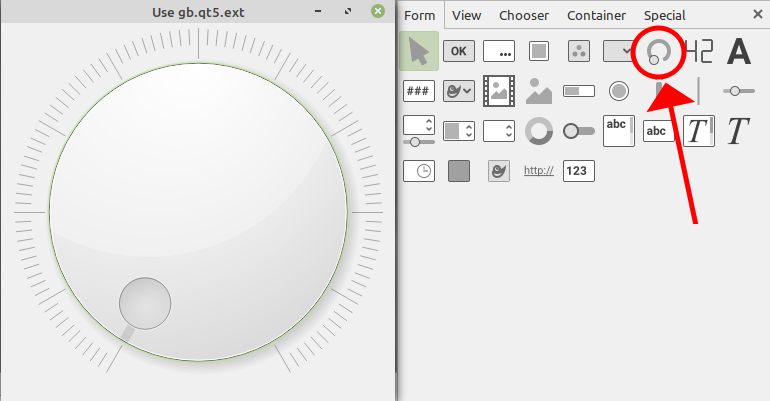The height and width of the screenshot is (401, 770).
Task: Pick the ToolButton shrimp icon control
Action: [x=499, y=171]
